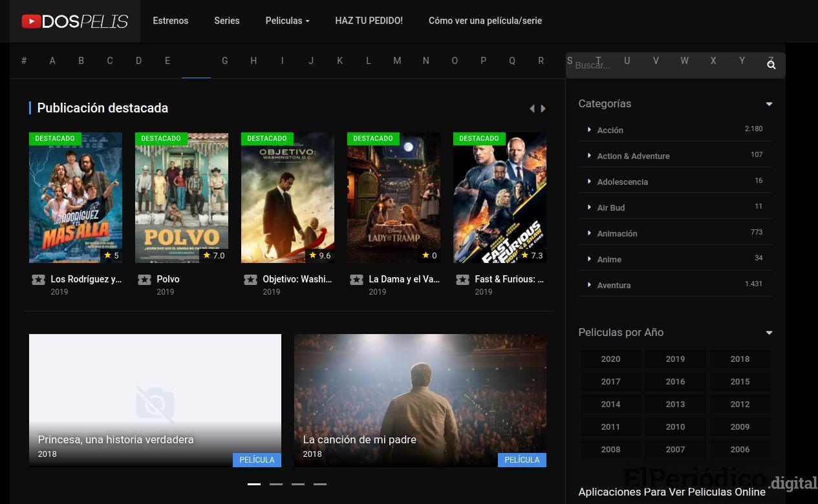Open the Fast & Furious Hobbs & Shaw poster
The height and width of the screenshot is (504, 818).
pyautogui.click(x=500, y=198)
